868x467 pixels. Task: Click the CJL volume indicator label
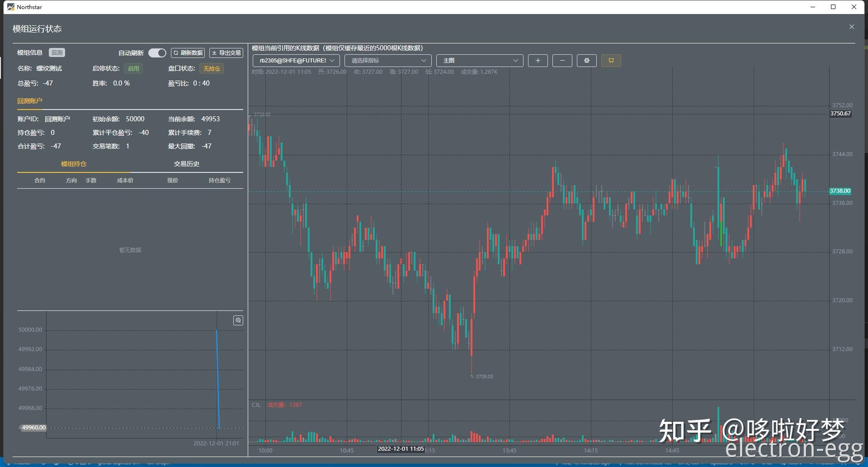(x=256, y=405)
